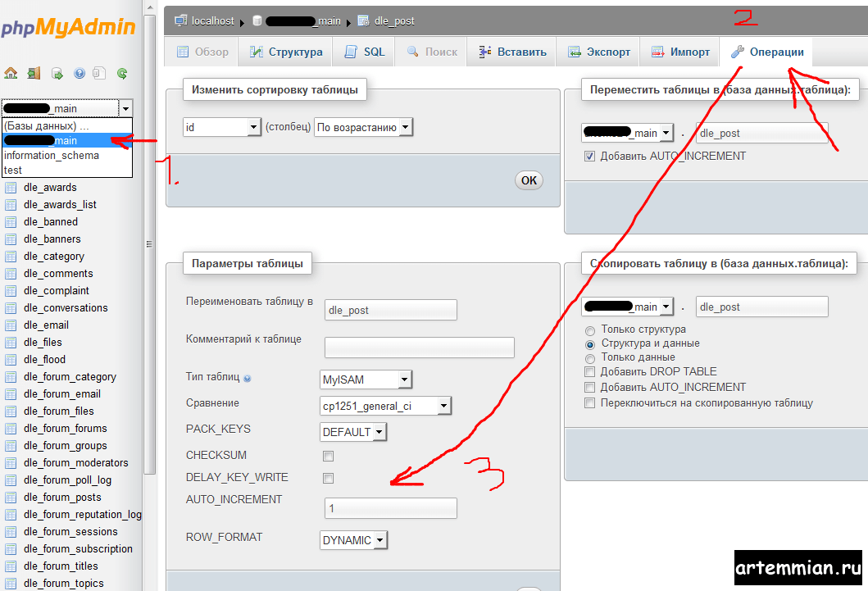
Task: Enable the CHECKSUM checkbox
Action: (x=328, y=456)
